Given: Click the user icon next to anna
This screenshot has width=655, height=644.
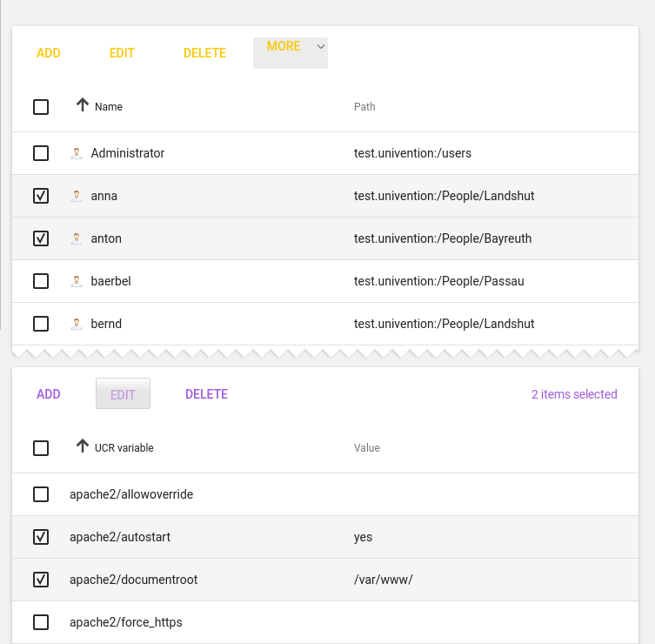Looking at the screenshot, I should click(77, 196).
